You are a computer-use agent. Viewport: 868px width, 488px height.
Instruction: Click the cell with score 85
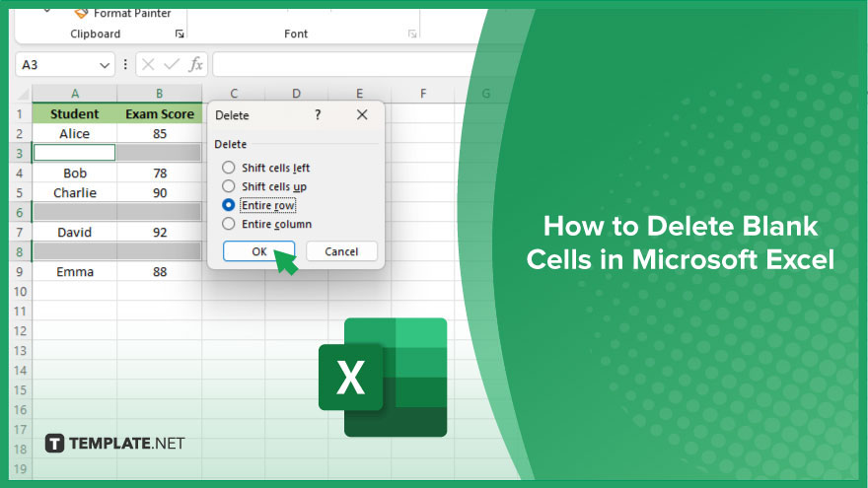(160, 133)
